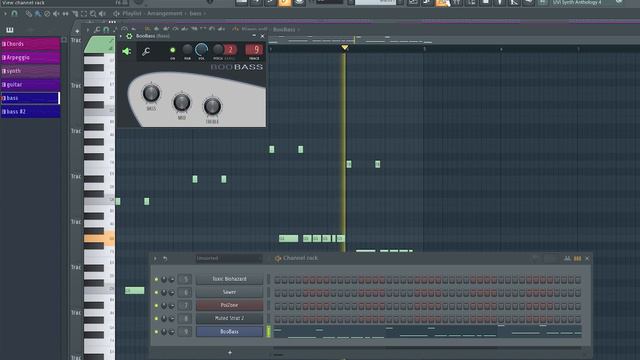Click the Muted Strat 2 channel button
The image size is (640, 360).
pos(229,318)
